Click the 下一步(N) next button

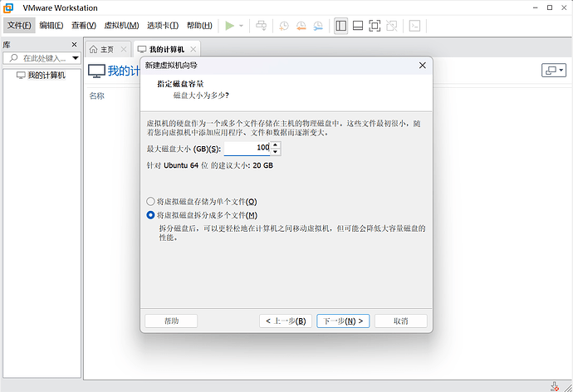click(x=343, y=321)
